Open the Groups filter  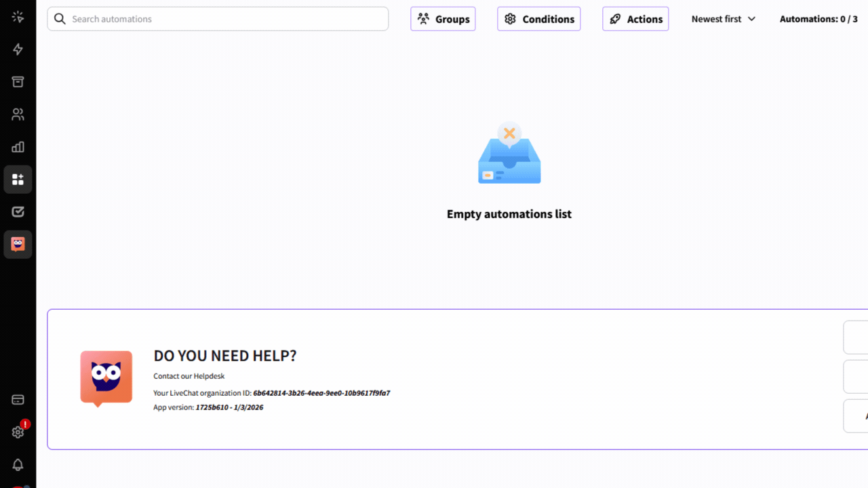coord(443,19)
